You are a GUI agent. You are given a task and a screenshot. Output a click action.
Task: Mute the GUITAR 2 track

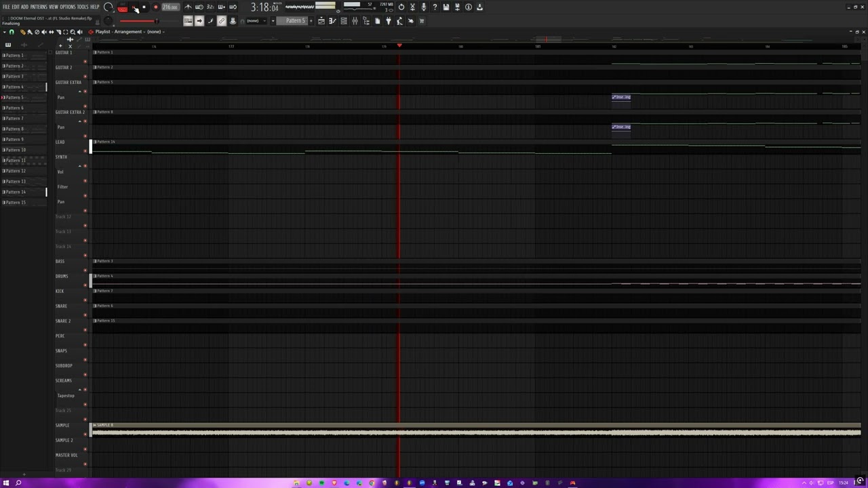[85, 76]
